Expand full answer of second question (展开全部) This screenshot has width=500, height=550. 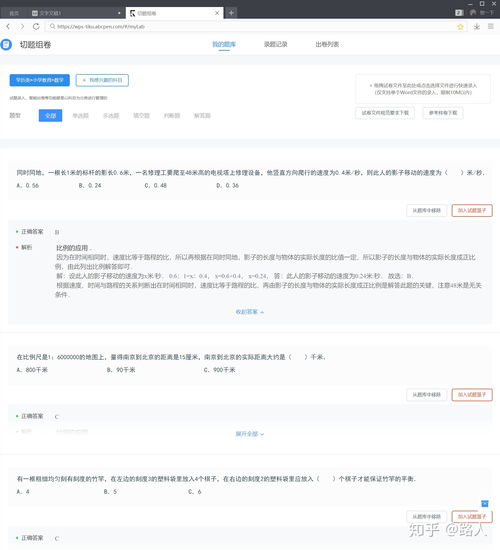point(249,434)
